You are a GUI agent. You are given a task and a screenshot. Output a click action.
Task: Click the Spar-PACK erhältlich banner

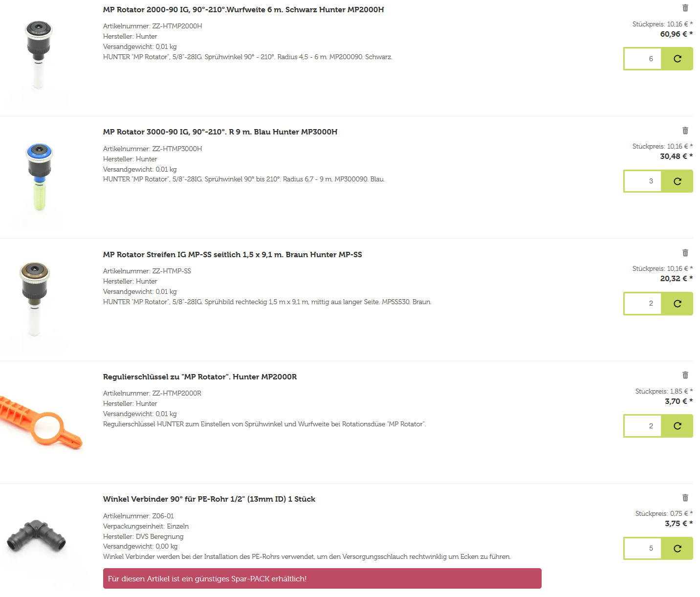point(322,578)
